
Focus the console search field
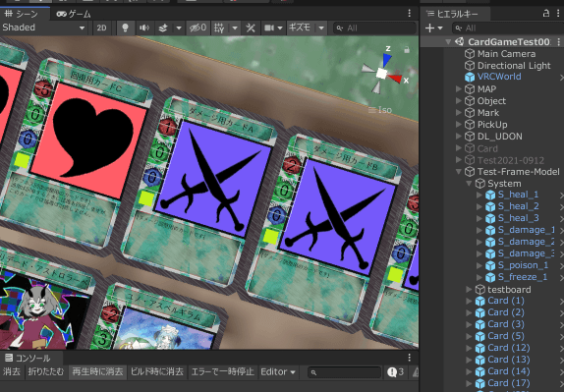344,372
